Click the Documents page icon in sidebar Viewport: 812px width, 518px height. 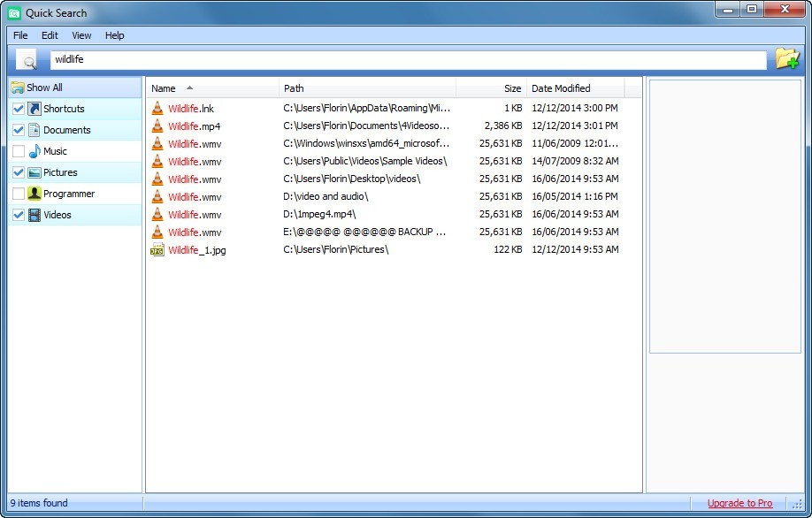click(33, 129)
